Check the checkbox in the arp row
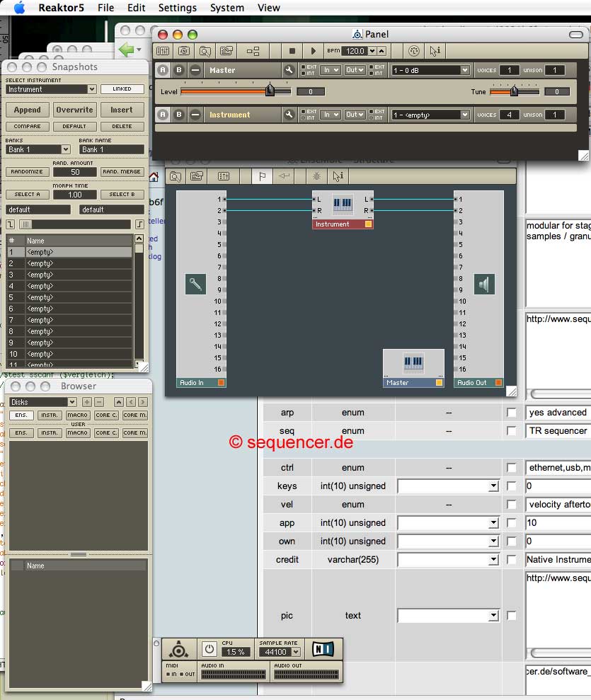The image size is (591, 700). tap(512, 413)
